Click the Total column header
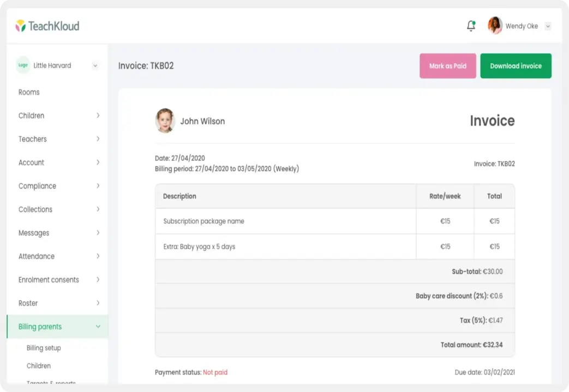This screenshot has width=569, height=392. (x=494, y=196)
